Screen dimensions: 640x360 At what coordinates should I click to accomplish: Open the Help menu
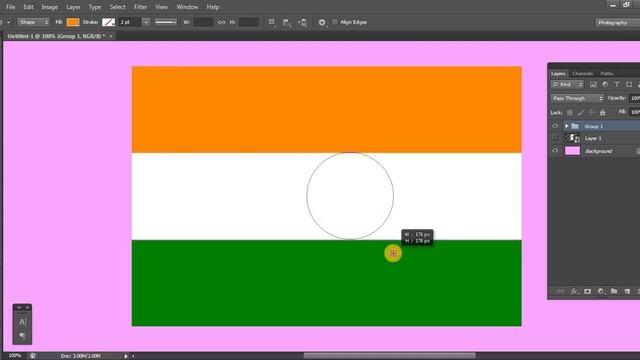[213, 7]
